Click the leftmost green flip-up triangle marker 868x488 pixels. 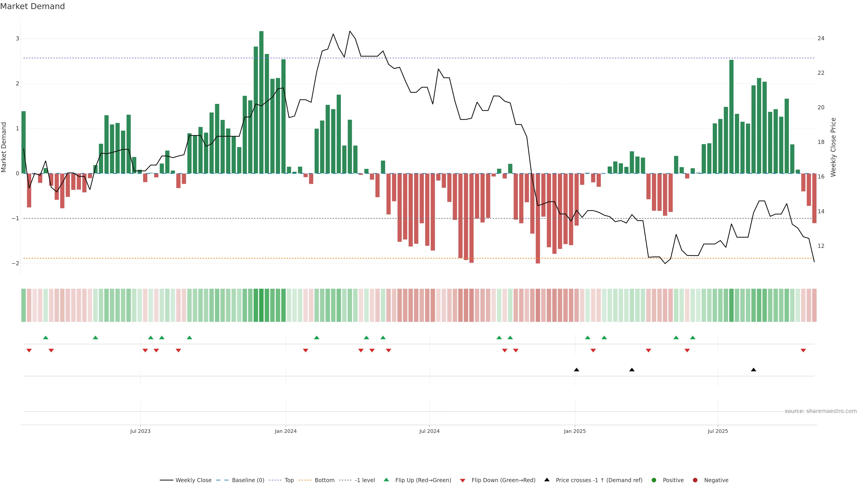[46, 338]
